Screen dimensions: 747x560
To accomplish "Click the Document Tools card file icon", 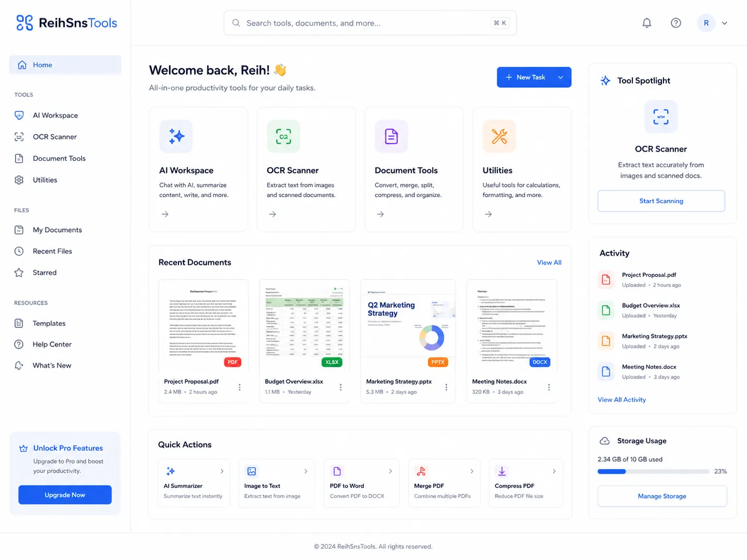I will (391, 136).
